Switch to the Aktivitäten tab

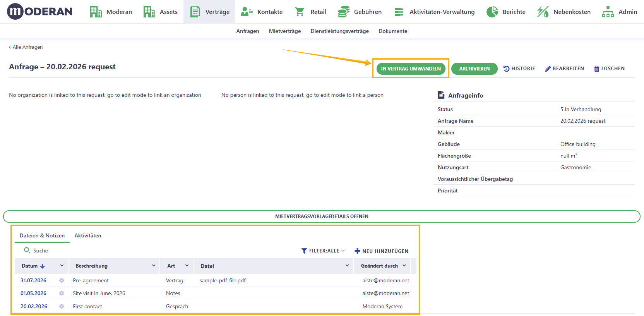tap(88, 235)
